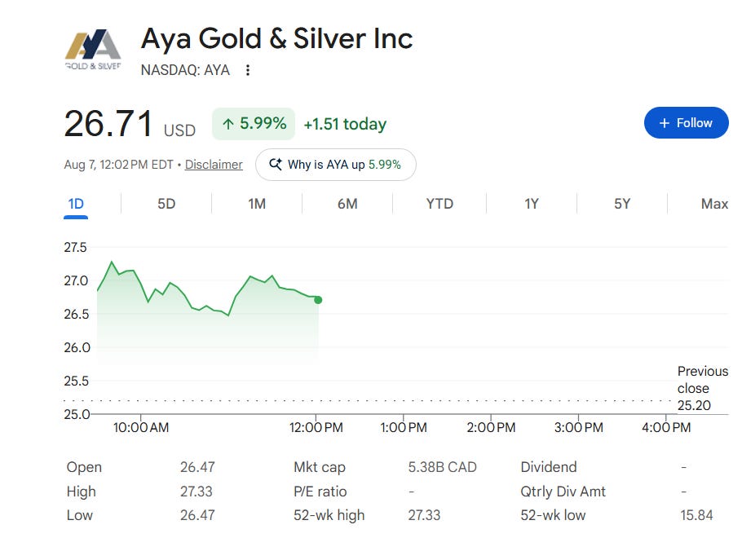Ask why AYA is up 5.99%
742x560 pixels.
point(335,165)
